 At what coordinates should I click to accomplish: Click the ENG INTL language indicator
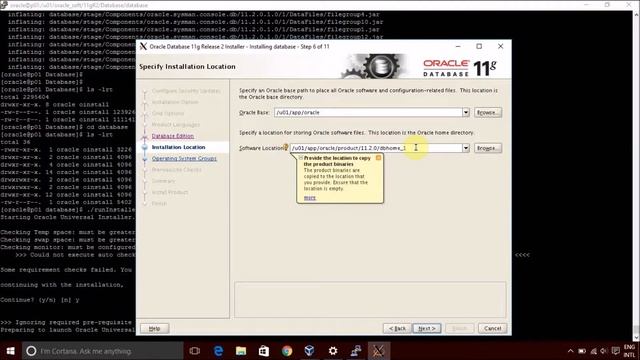(629, 351)
